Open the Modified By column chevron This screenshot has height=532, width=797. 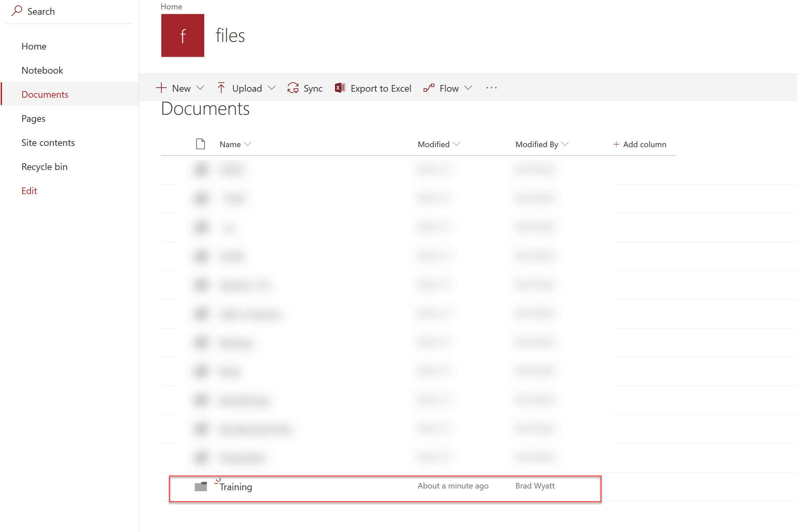[565, 144]
